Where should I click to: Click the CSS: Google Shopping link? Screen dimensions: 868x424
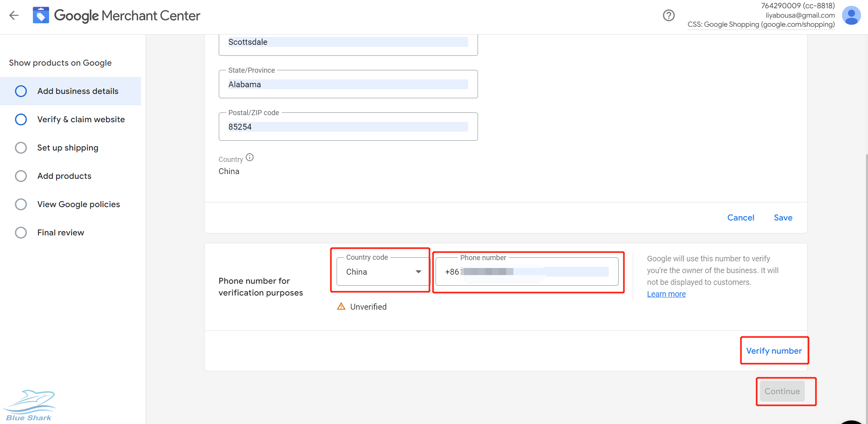click(x=761, y=24)
